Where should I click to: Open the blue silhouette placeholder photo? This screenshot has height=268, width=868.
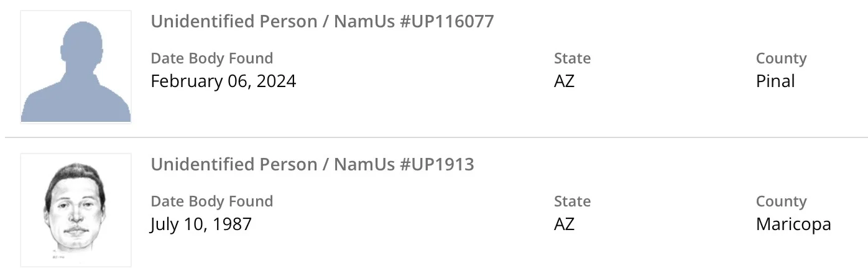pos(76,67)
